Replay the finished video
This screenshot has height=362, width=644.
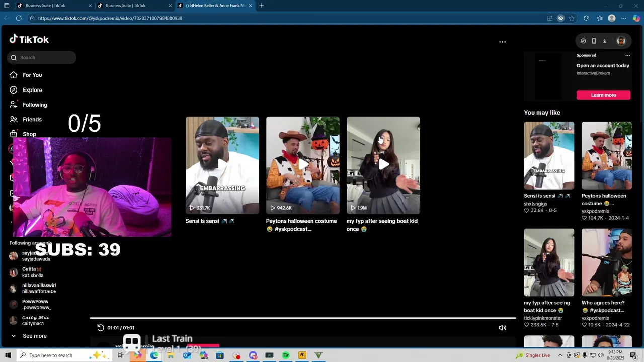click(101, 328)
